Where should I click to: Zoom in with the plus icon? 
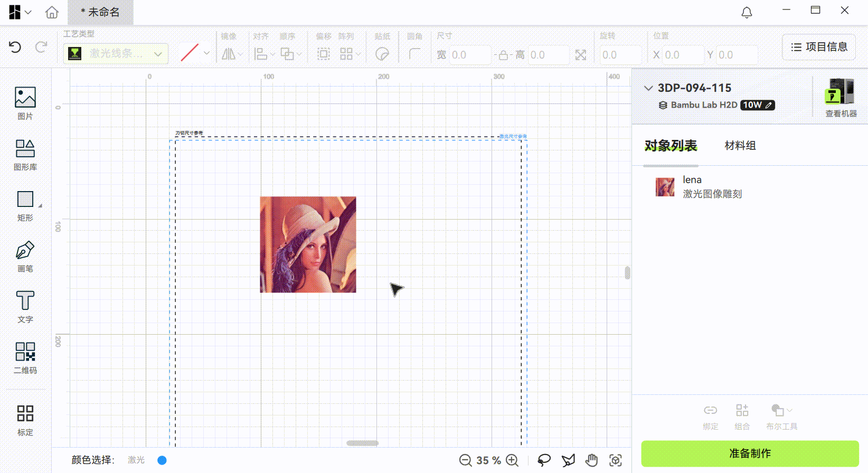tap(512, 460)
